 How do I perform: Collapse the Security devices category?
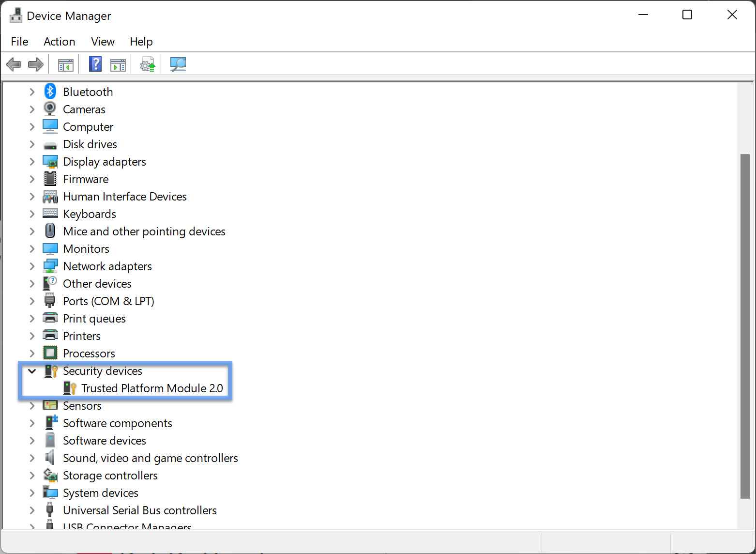click(x=32, y=371)
